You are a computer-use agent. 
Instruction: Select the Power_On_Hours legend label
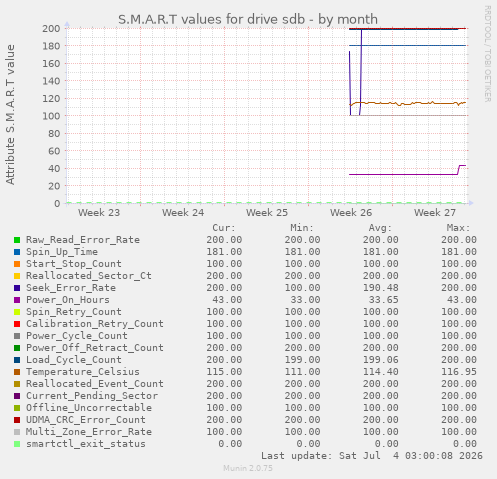(x=68, y=300)
